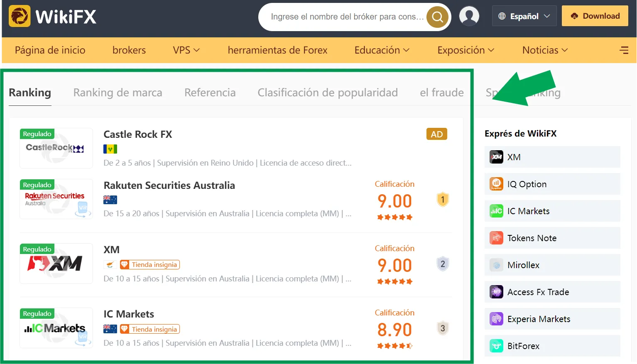This screenshot has height=364, width=637.
Task: Go to Página de inicio
Action: (x=50, y=50)
